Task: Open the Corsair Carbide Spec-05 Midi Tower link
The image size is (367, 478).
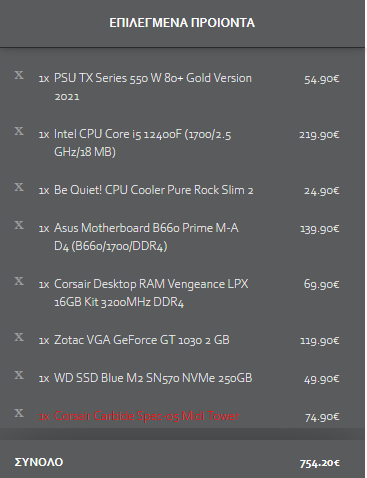Action: pos(147,416)
